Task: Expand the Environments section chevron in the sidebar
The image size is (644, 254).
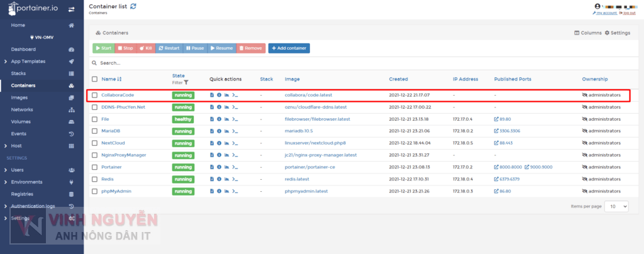Action: point(5,182)
